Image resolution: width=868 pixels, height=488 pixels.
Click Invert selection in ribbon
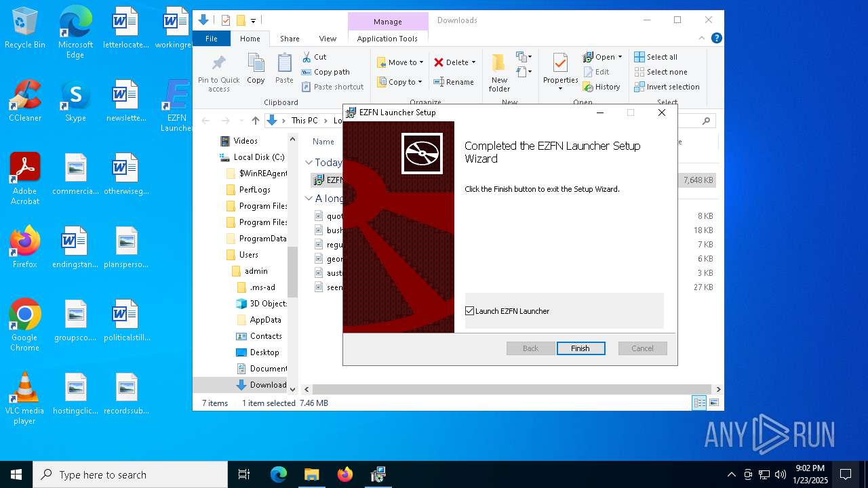(667, 87)
